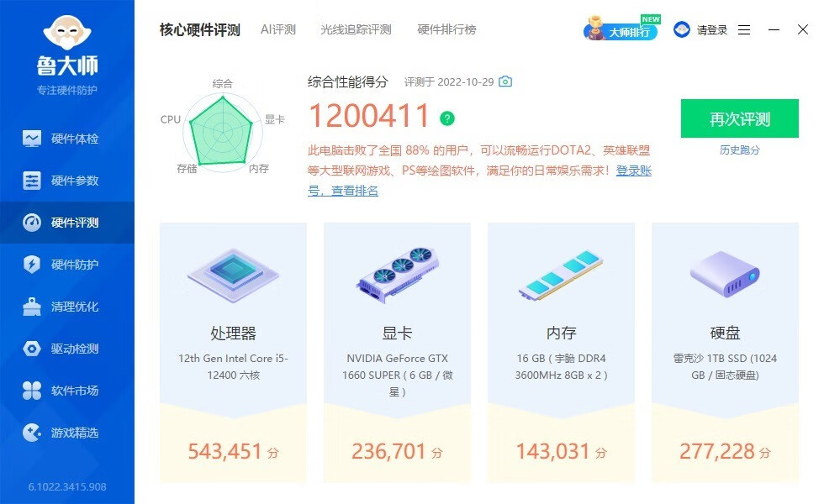Select 硬件体检 in sidebar

[x=75, y=139]
